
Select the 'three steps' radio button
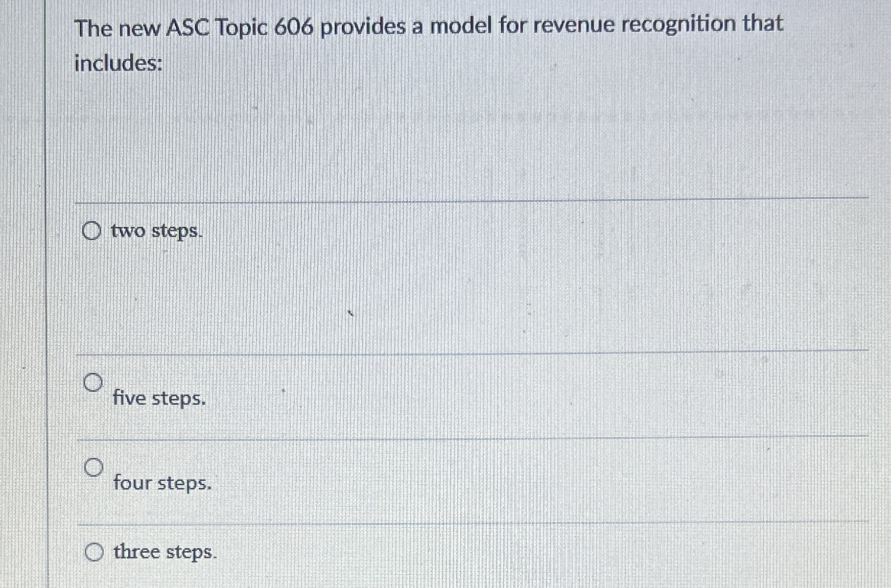94,552
